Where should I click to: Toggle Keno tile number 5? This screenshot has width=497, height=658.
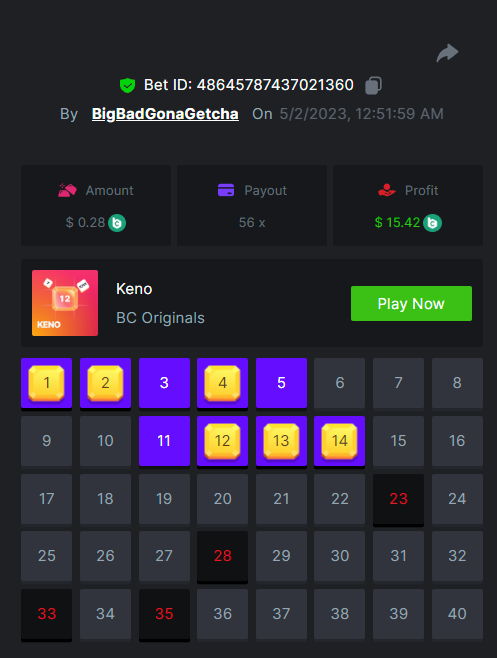point(281,383)
